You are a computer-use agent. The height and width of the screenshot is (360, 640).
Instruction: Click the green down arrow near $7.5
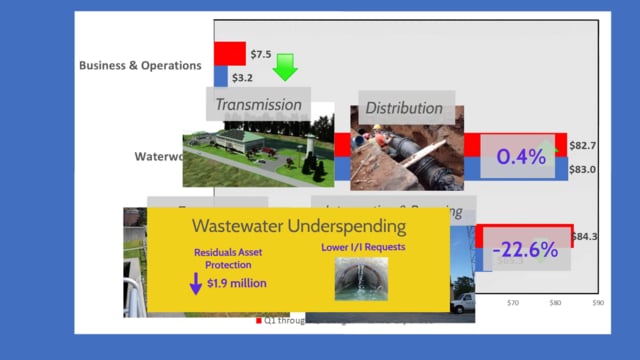pos(285,67)
